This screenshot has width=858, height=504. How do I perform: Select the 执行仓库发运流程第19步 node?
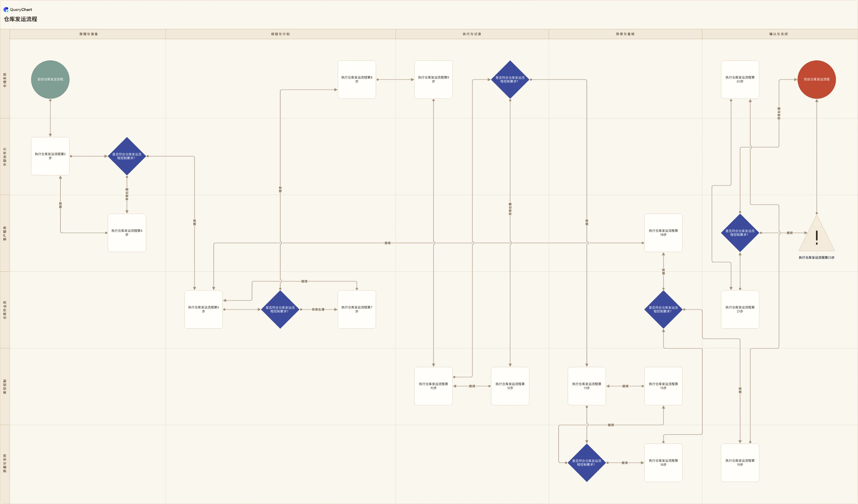tap(740, 462)
